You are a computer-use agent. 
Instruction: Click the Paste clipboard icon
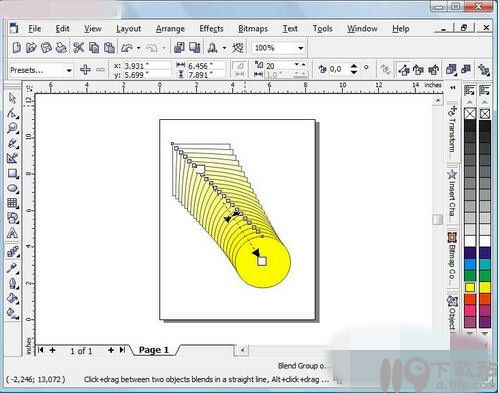pyautogui.click(x=109, y=48)
